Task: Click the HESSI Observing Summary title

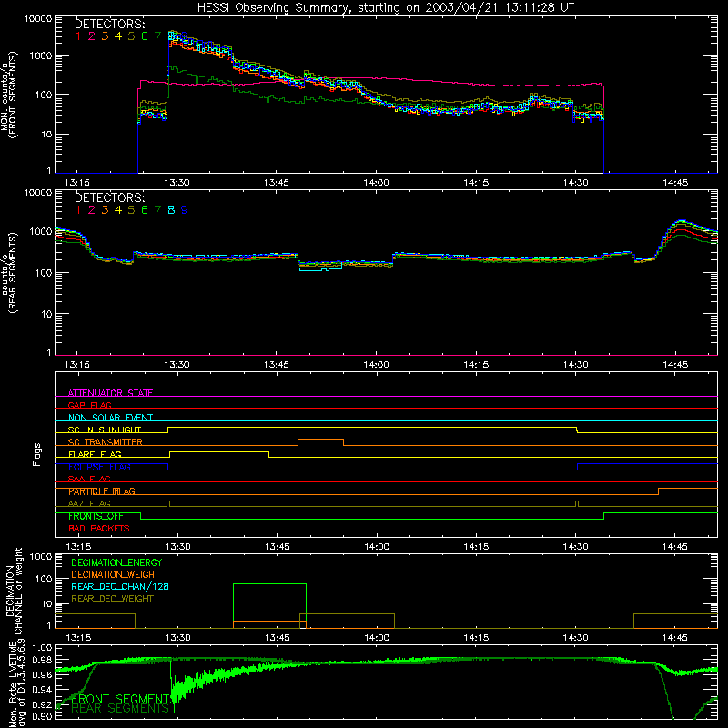Action: [x=385, y=8]
